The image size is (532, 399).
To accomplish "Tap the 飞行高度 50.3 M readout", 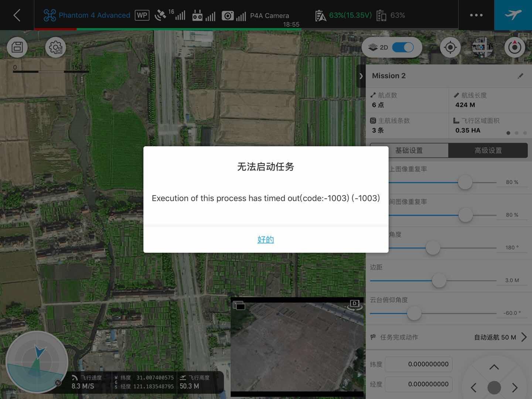I will click(x=194, y=382).
